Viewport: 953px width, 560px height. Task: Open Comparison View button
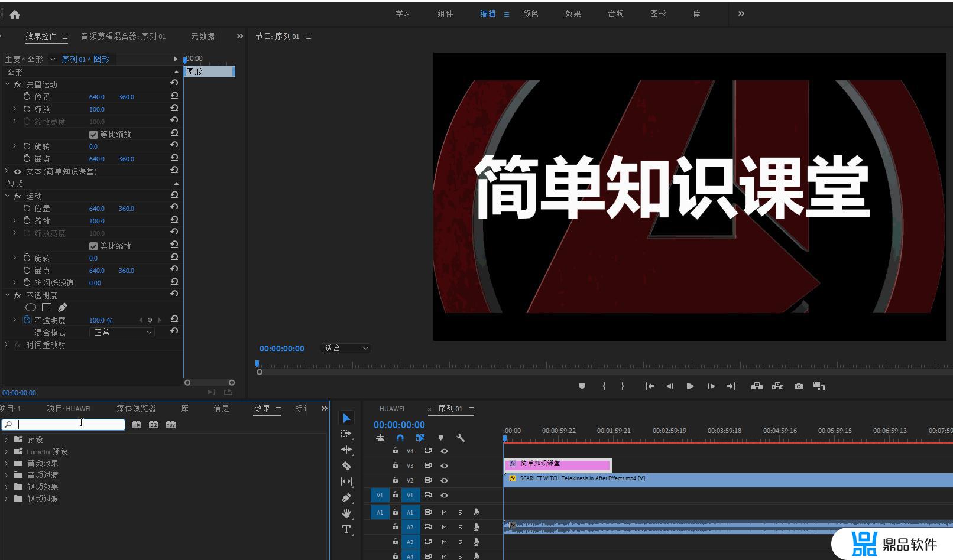819,386
